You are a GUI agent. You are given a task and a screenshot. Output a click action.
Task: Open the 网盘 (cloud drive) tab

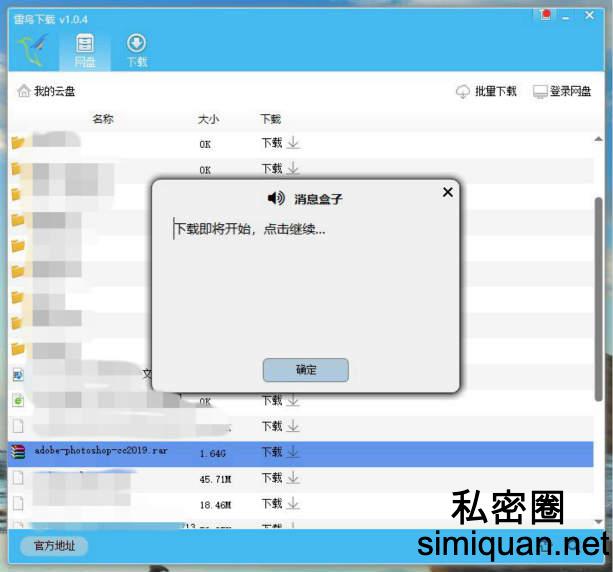(85, 49)
